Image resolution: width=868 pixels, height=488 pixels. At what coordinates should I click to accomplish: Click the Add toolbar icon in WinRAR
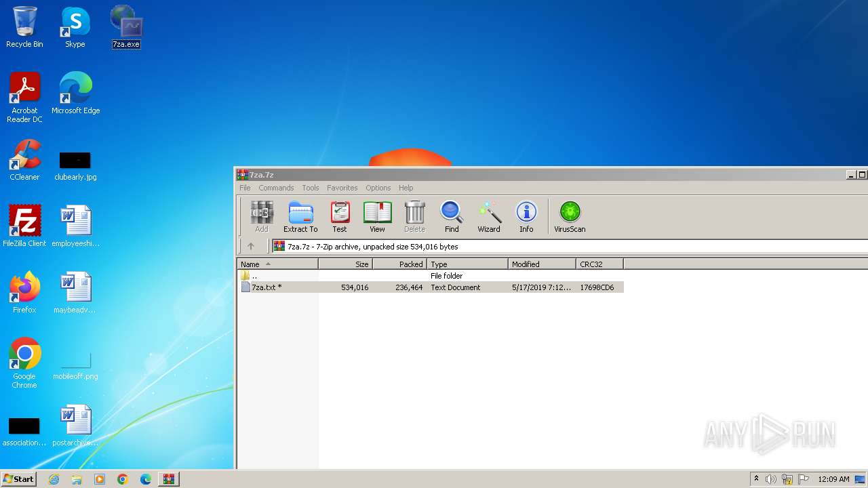(262, 217)
